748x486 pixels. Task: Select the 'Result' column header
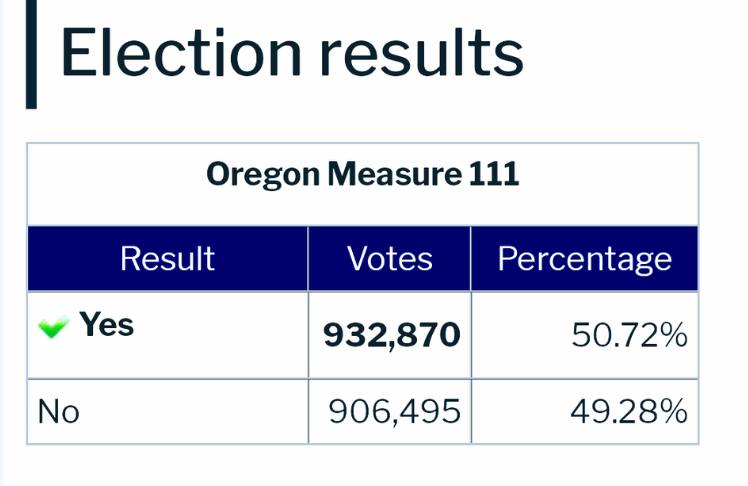click(x=167, y=259)
